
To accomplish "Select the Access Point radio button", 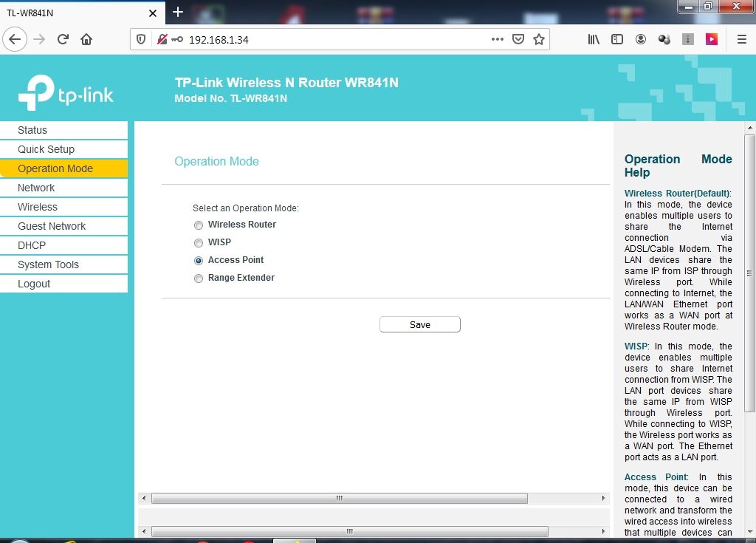I will [x=198, y=261].
